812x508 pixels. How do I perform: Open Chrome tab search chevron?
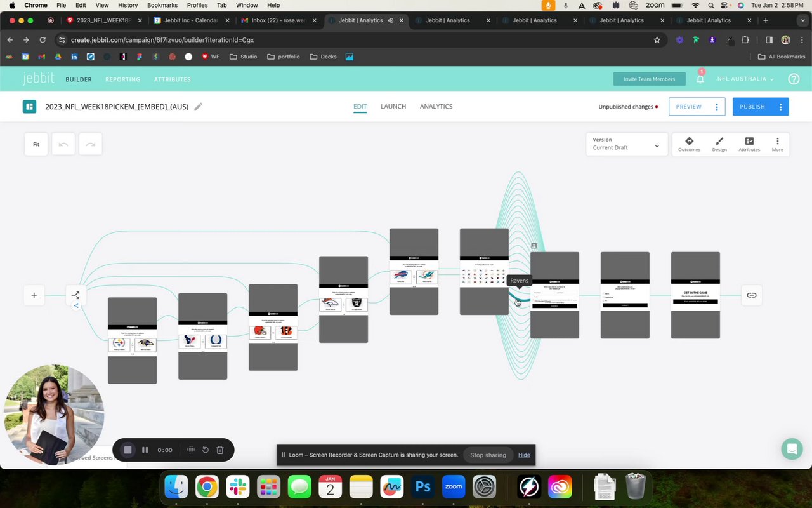coord(802,20)
